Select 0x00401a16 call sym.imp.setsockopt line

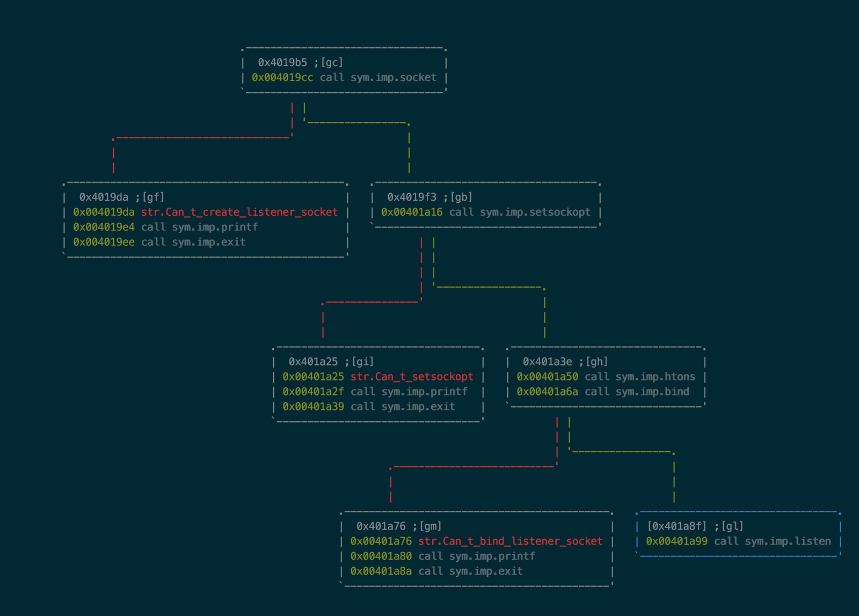tap(486, 212)
